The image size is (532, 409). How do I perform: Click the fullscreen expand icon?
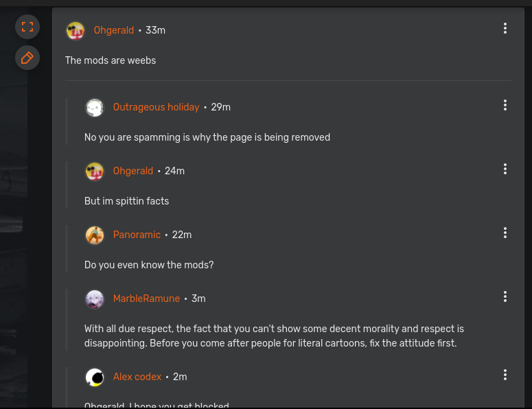pos(27,27)
